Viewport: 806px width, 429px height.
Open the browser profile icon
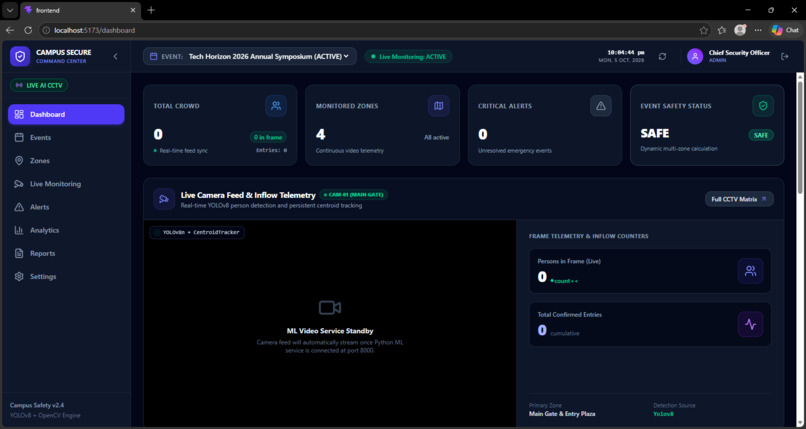pos(740,30)
